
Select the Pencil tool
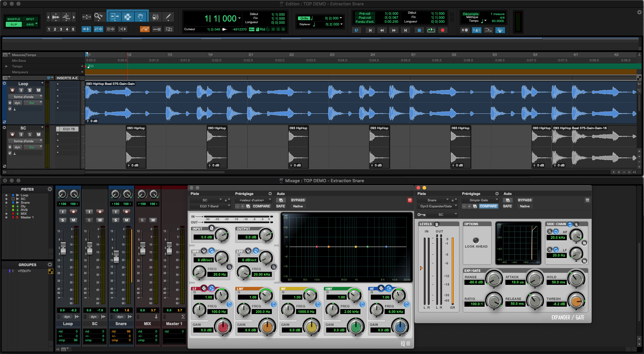click(168, 16)
